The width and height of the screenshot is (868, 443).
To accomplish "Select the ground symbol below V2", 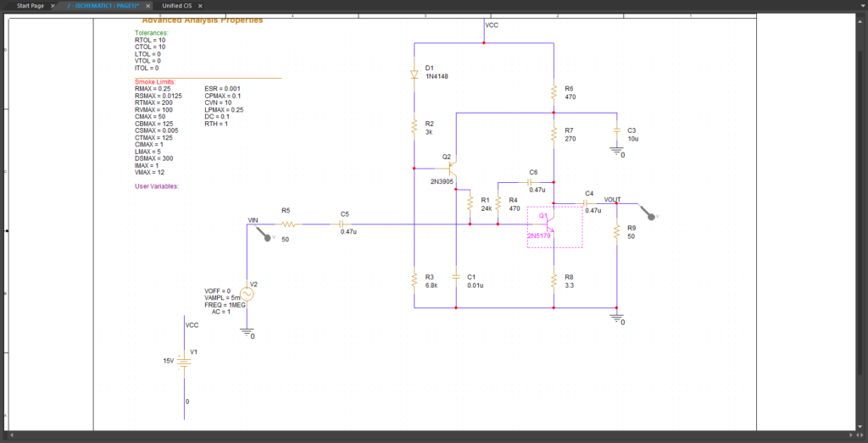I will 247,331.
